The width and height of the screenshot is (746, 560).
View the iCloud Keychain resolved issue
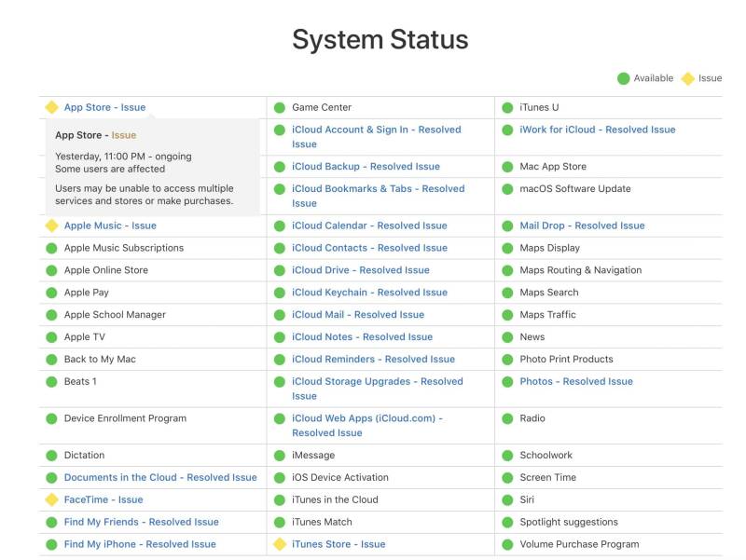[369, 293]
